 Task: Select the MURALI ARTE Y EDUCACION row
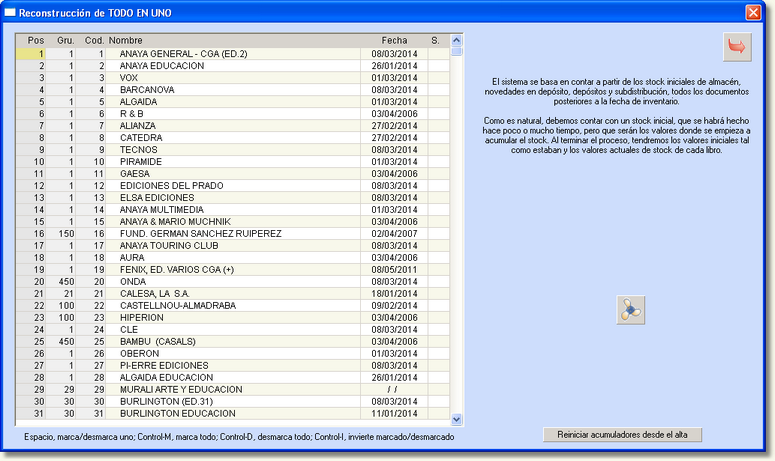[x=233, y=389]
